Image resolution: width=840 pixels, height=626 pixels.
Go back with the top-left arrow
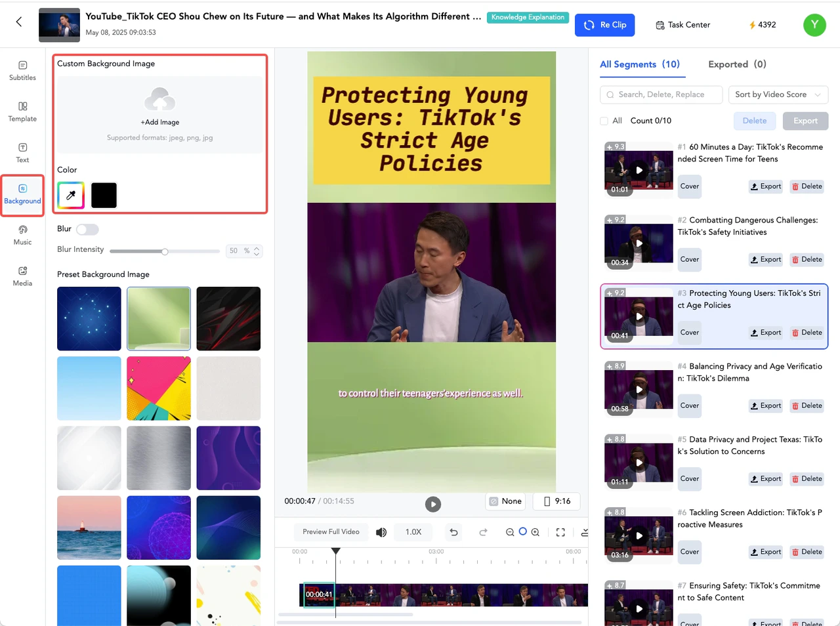pyautogui.click(x=19, y=22)
